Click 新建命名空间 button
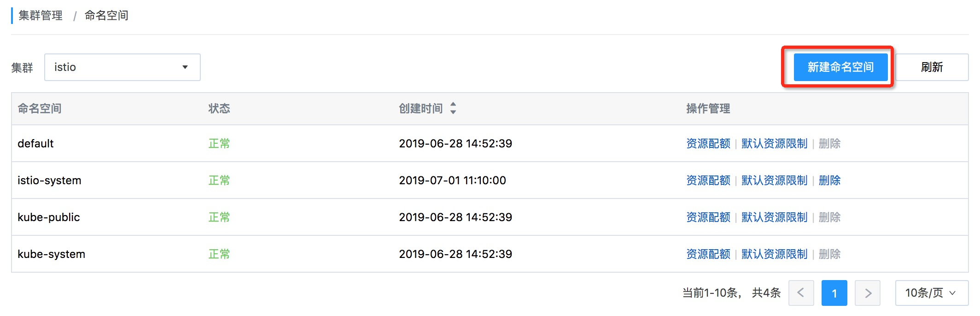 pos(840,67)
